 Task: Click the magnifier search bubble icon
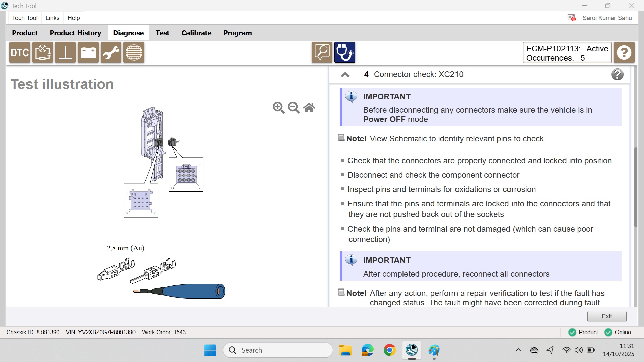pos(322,53)
